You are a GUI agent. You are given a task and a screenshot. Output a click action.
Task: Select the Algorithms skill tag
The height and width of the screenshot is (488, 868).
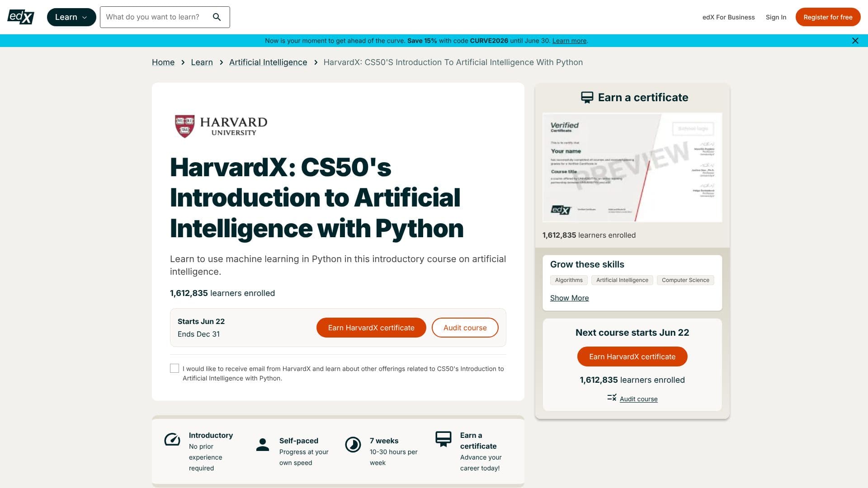pyautogui.click(x=569, y=280)
